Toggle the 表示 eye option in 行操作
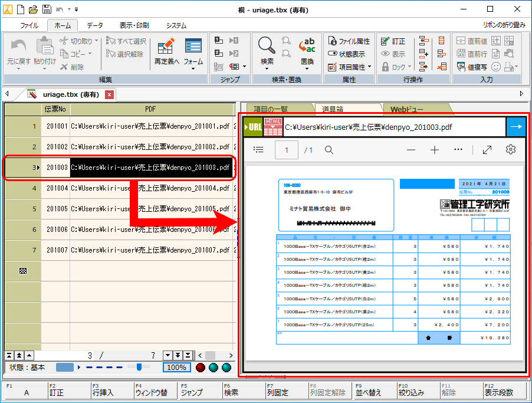This screenshot has height=403, width=532. click(393, 54)
